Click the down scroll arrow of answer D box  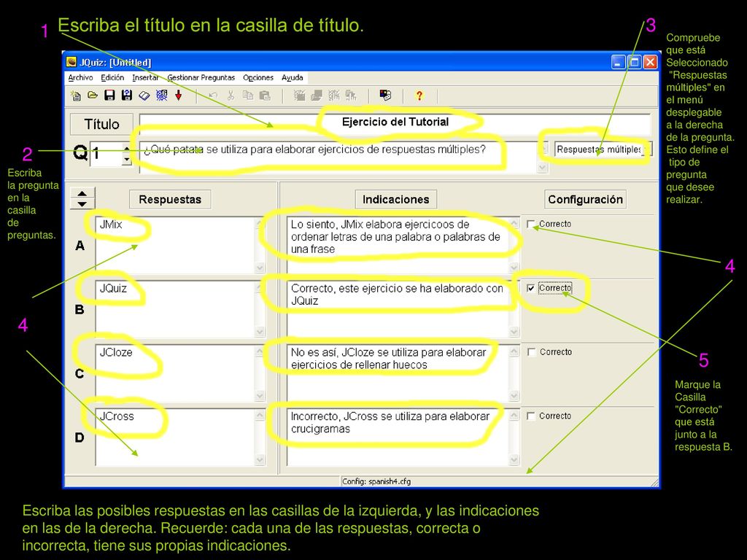[x=260, y=459]
